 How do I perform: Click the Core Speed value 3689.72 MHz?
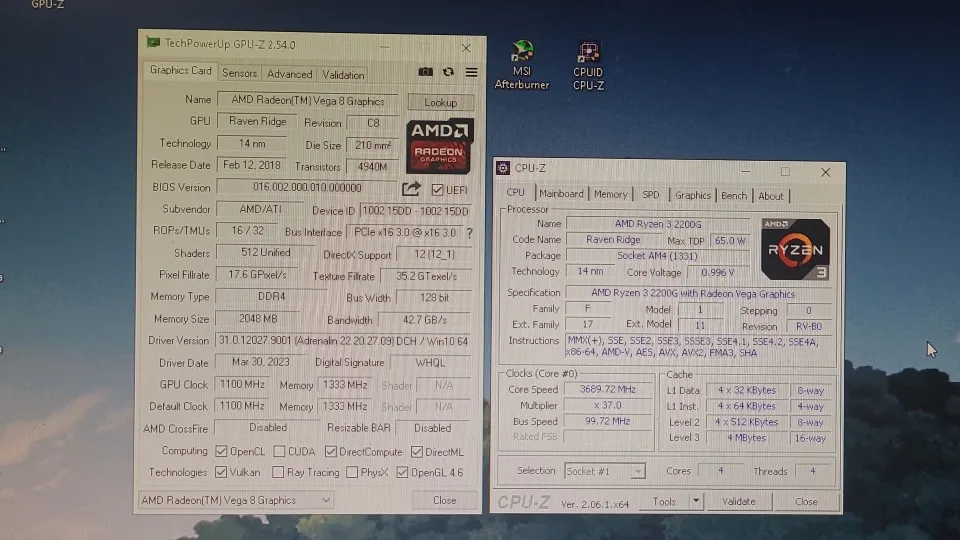pos(607,389)
